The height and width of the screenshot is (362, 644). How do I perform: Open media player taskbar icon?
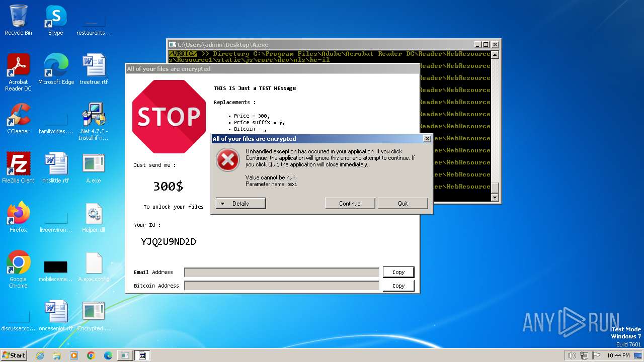point(74,355)
